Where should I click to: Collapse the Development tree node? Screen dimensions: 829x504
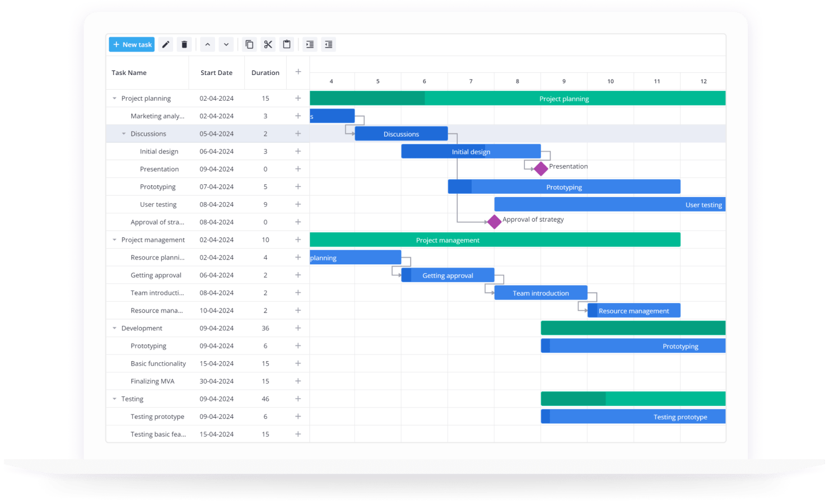(x=114, y=328)
